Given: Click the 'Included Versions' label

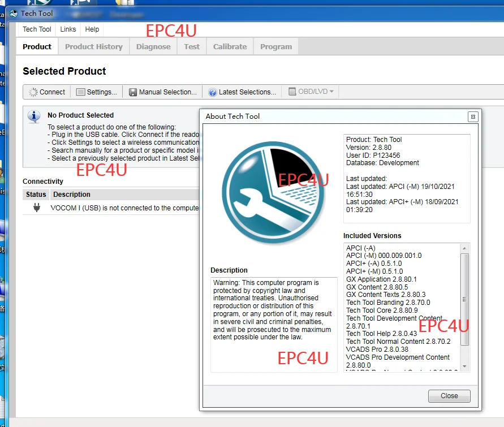Looking at the screenshot, I should pyautogui.click(x=372, y=236).
